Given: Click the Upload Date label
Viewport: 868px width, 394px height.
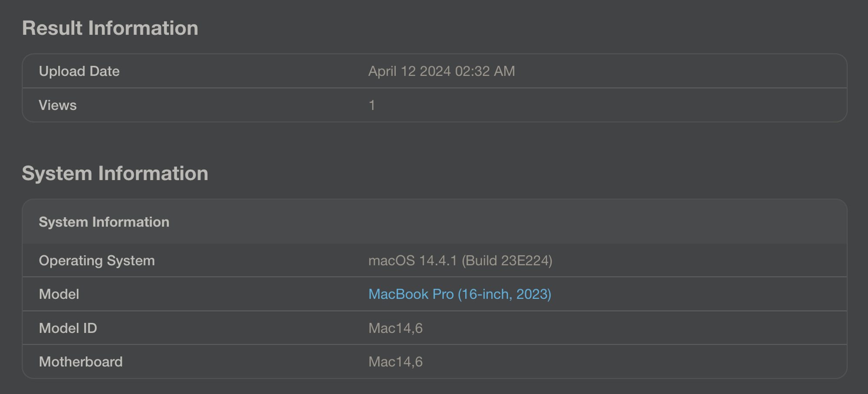Looking at the screenshot, I should click(x=79, y=71).
